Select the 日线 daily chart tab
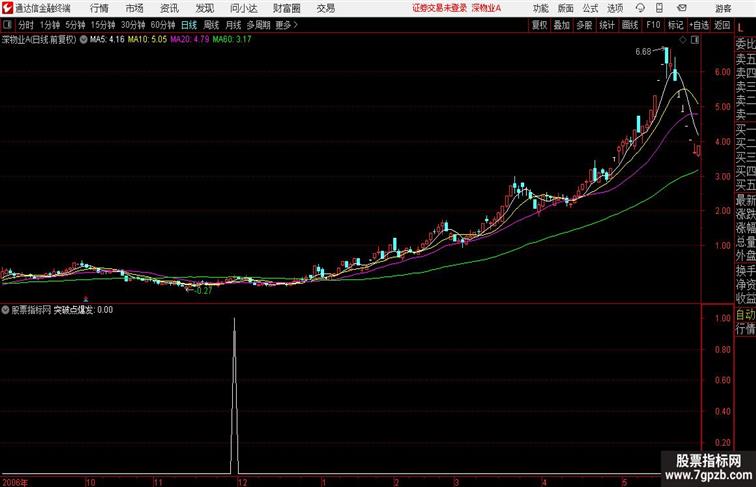 pyautogui.click(x=189, y=25)
